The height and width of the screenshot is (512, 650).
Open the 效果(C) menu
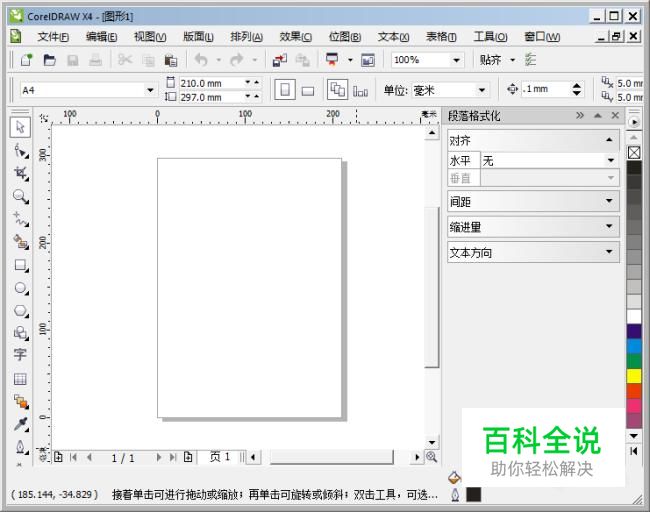[295, 37]
